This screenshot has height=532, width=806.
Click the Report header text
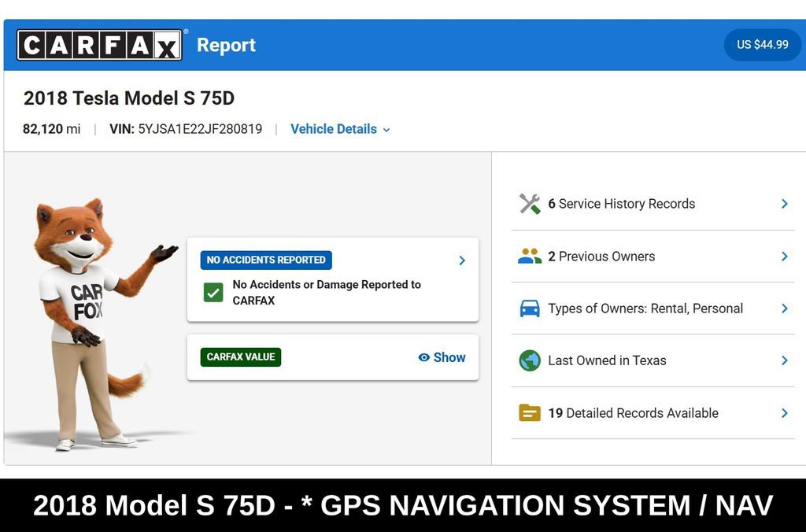click(x=226, y=45)
